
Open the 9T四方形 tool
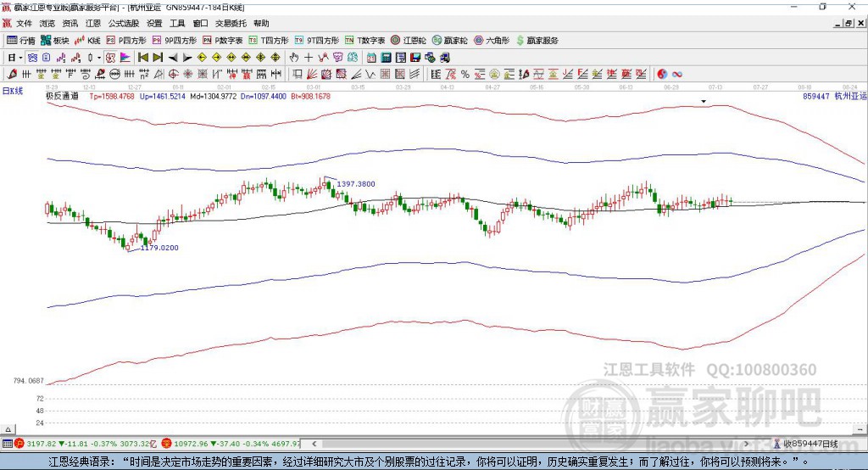pyautogui.click(x=317, y=41)
